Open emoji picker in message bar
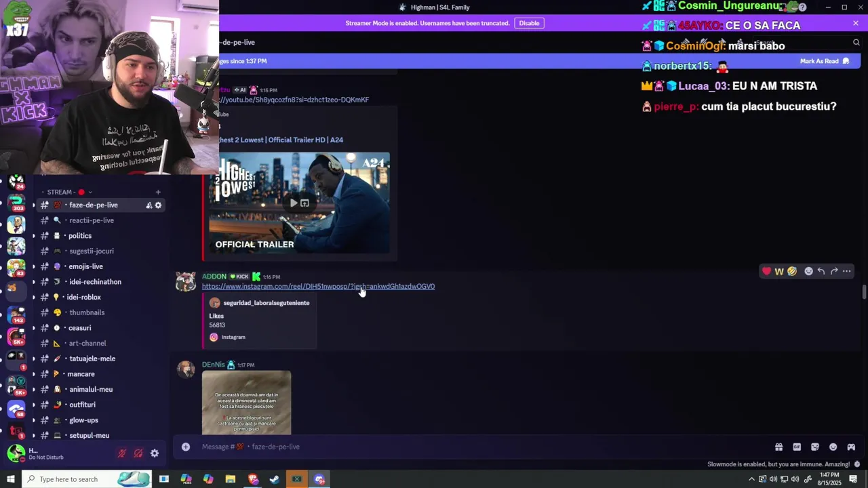This screenshot has width=868, height=488. 833,447
